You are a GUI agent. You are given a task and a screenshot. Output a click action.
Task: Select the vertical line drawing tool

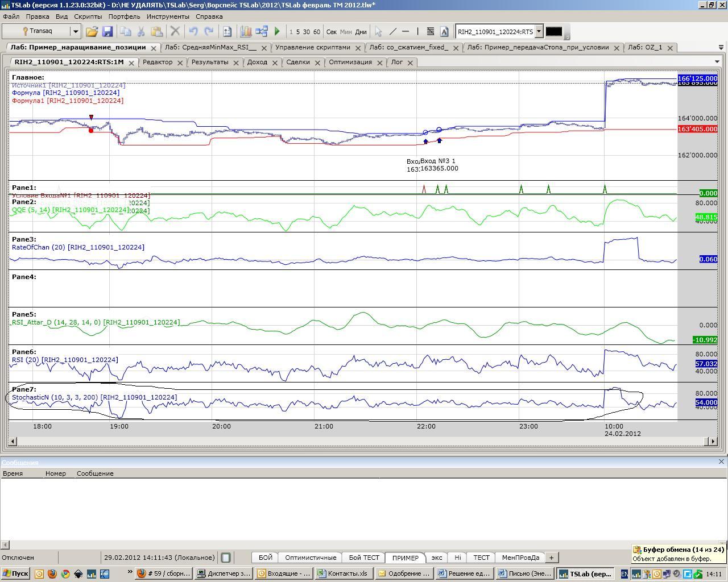pos(418,31)
